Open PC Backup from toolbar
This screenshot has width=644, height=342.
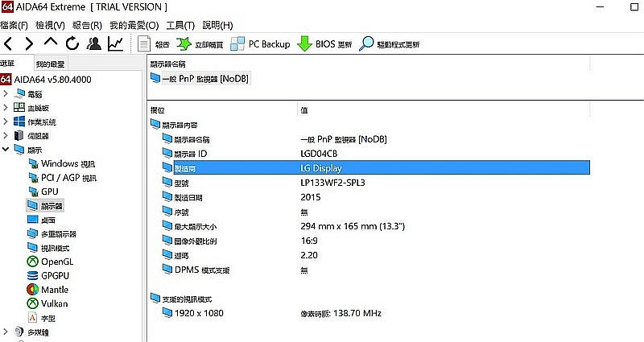[260, 44]
